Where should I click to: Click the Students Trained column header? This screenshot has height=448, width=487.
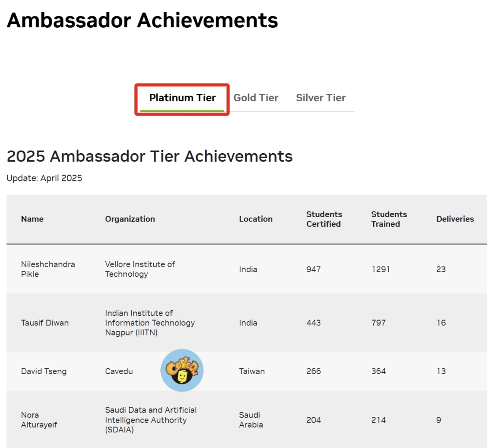pos(389,219)
